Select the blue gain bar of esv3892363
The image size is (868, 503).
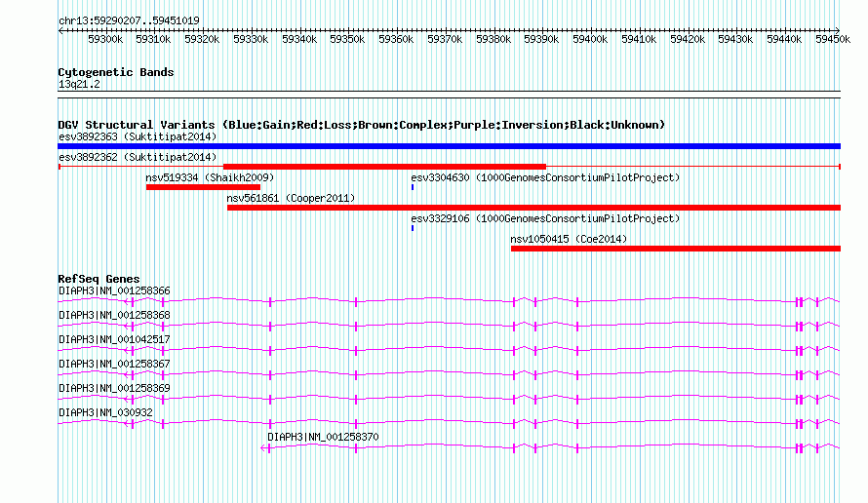(449, 146)
